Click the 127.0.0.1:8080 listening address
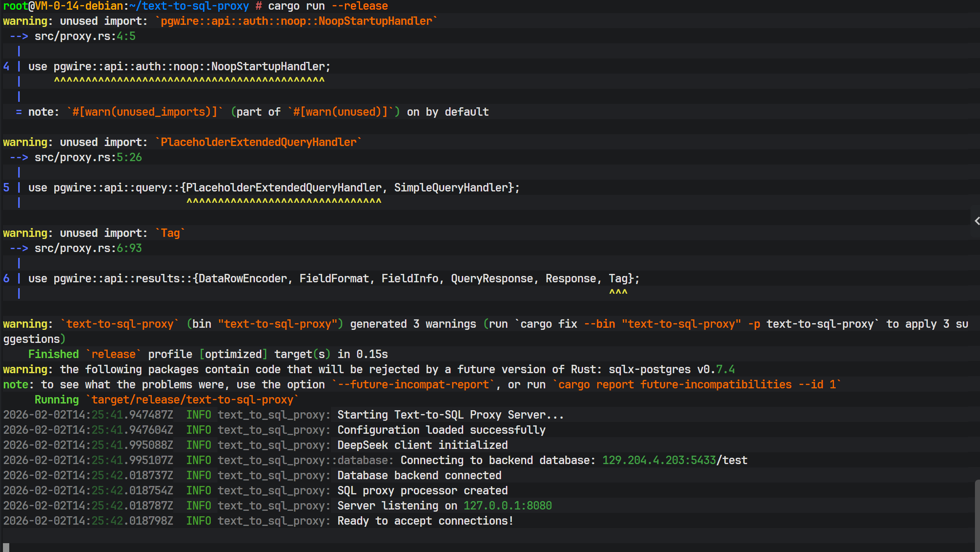The image size is (980, 552). [507, 506]
